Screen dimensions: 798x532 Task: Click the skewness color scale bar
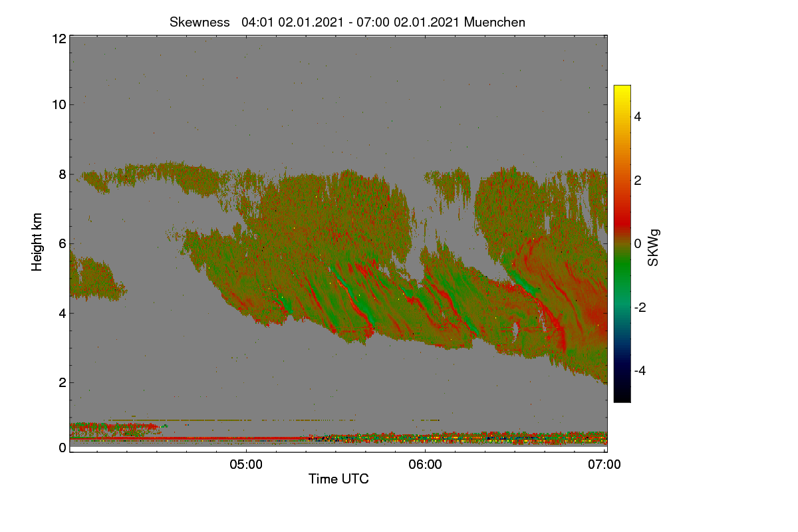(622, 243)
